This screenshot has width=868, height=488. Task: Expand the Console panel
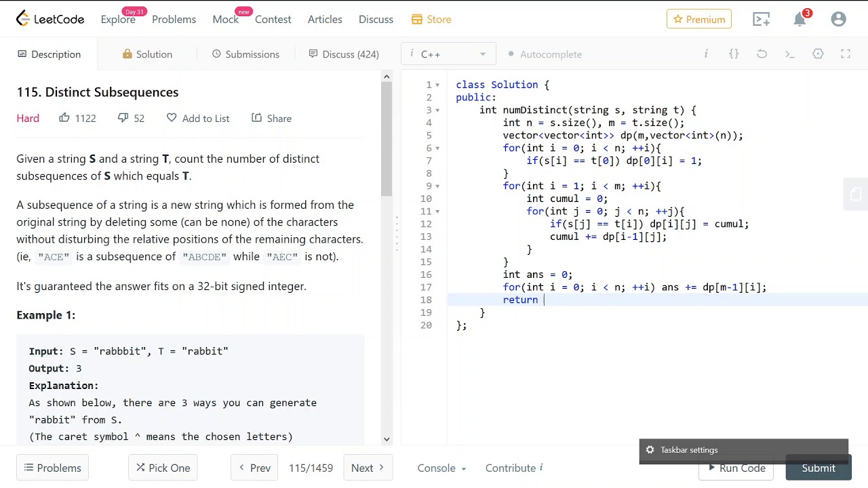[x=441, y=468]
